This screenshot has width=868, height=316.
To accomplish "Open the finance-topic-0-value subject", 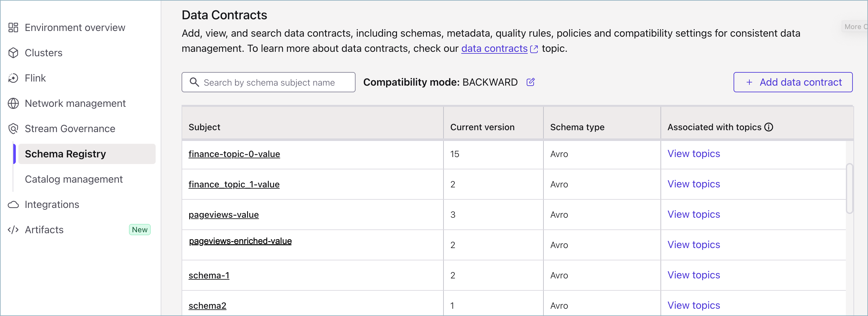I will (x=234, y=154).
